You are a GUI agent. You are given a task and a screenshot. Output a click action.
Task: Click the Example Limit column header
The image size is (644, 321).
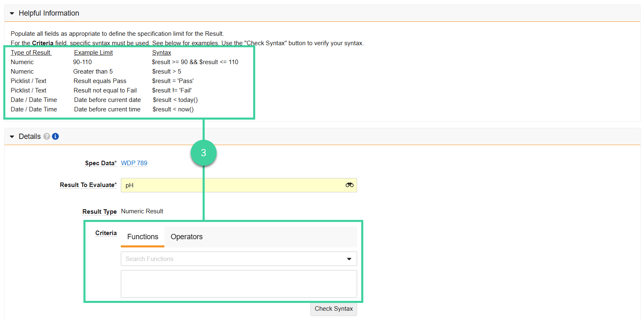click(93, 52)
